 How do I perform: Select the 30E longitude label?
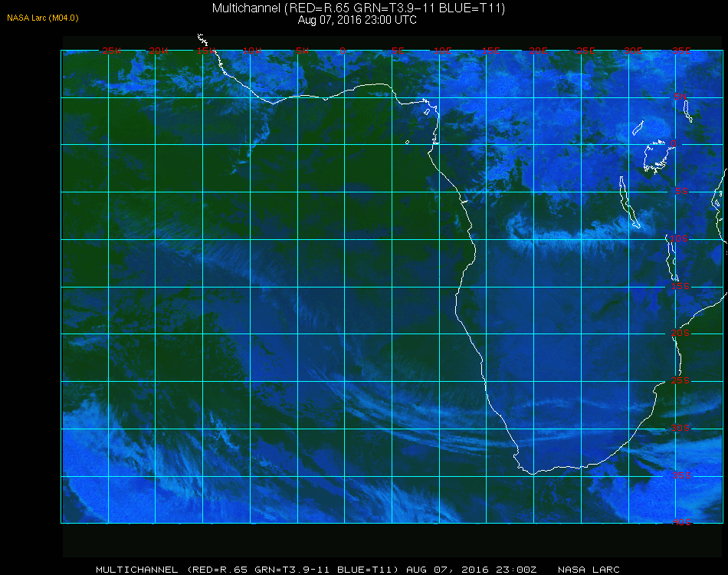633,51
